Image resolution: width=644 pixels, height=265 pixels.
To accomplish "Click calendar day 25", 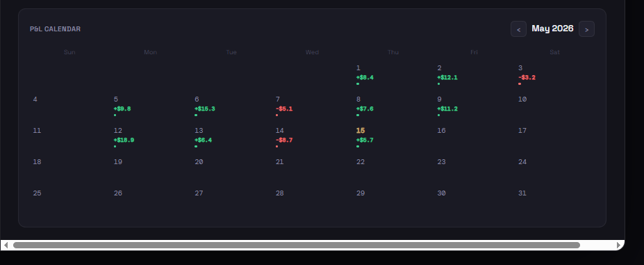I will (69, 201).
